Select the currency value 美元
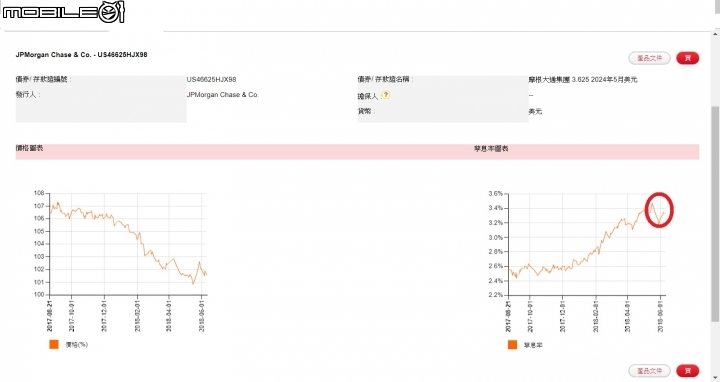The image size is (720, 382). [x=535, y=112]
